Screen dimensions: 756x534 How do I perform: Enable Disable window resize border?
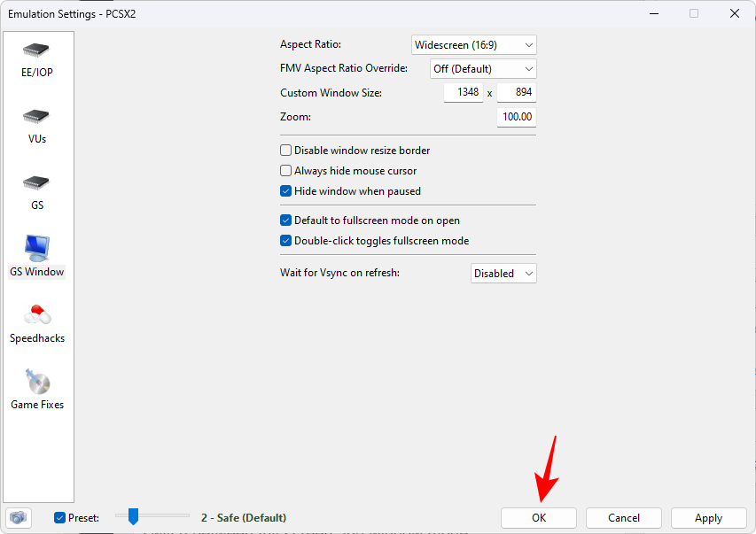click(286, 151)
